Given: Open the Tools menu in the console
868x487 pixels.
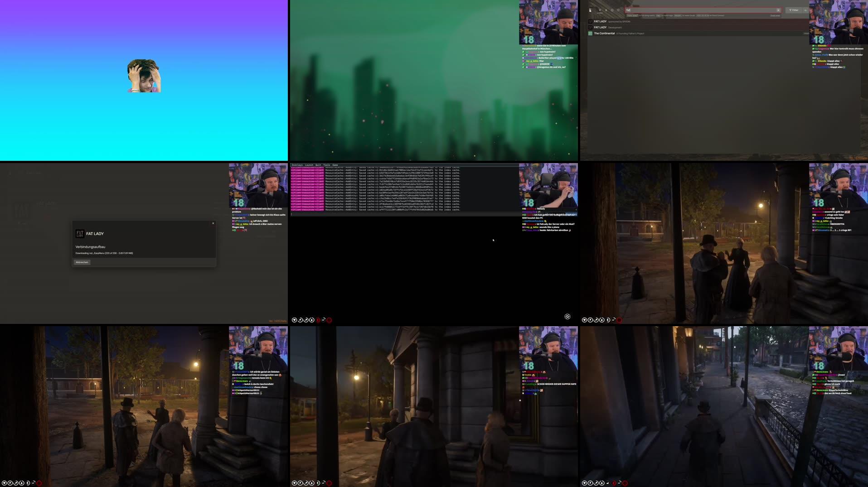Looking at the screenshot, I should [327, 165].
